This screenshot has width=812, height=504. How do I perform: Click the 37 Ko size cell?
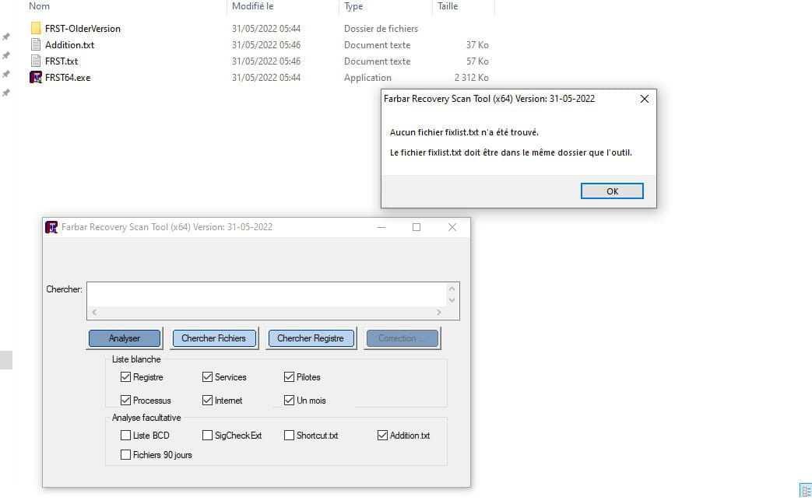pyautogui.click(x=477, y=44)
